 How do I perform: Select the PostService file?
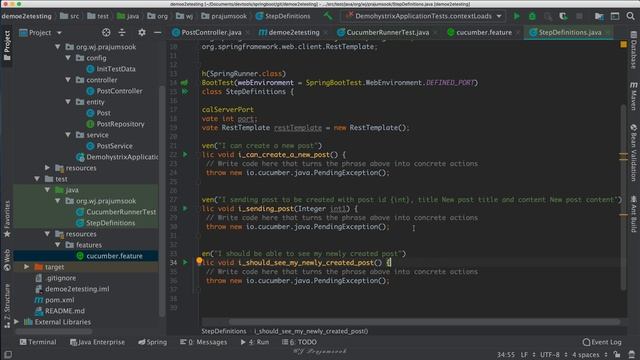pos(114,146)
